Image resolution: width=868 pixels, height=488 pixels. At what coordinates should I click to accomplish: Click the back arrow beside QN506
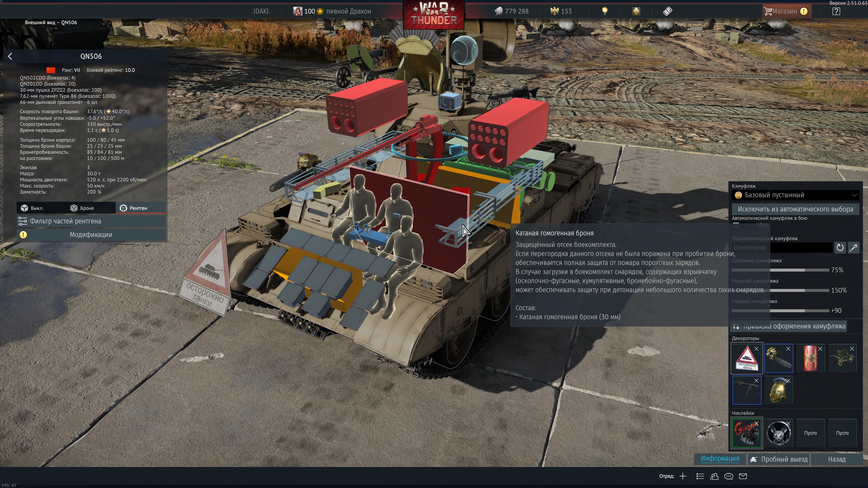click(x=10, y=56)
